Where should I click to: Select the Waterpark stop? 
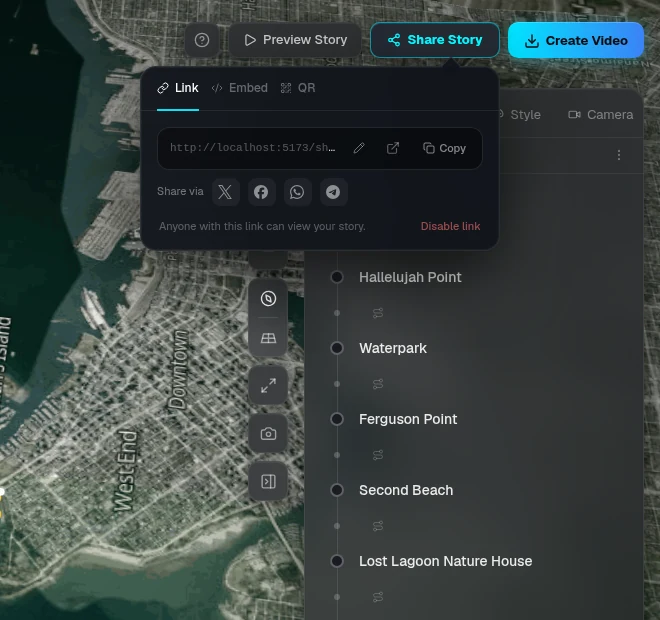click(x=393, y=349)
